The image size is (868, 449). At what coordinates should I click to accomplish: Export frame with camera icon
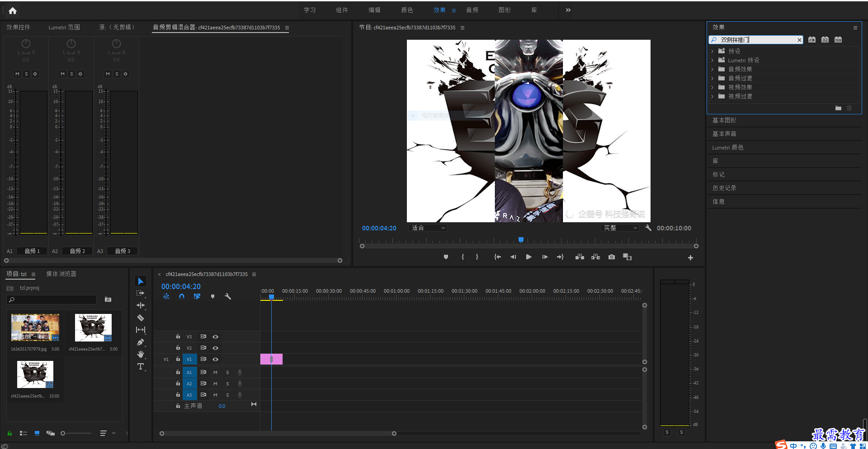click(611, 257)
